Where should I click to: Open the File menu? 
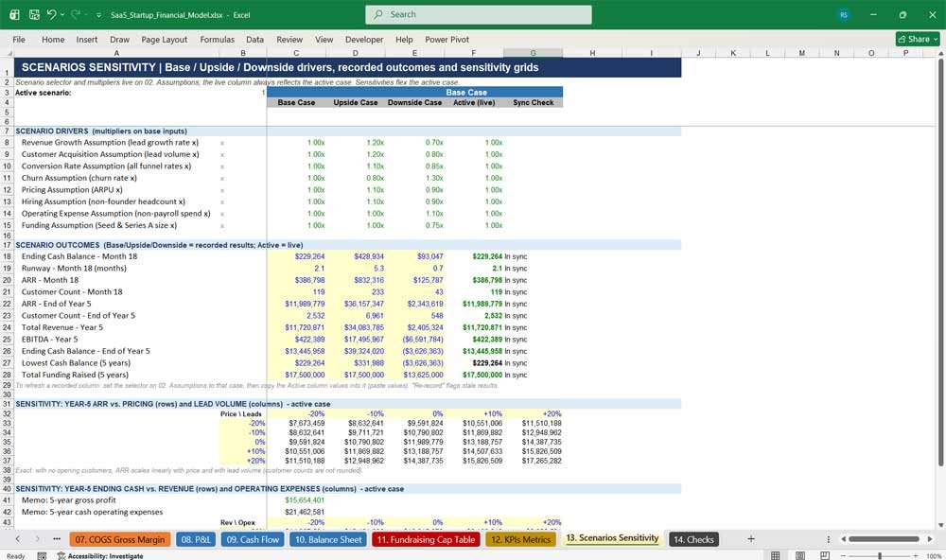pyautogui.click(x=19, y=39)
